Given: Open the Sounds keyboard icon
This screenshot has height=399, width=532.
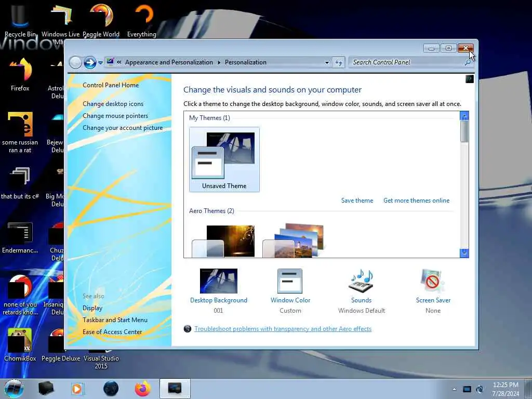Looking at the screenshot, I should pyautogui.click(x=361, y=281).
